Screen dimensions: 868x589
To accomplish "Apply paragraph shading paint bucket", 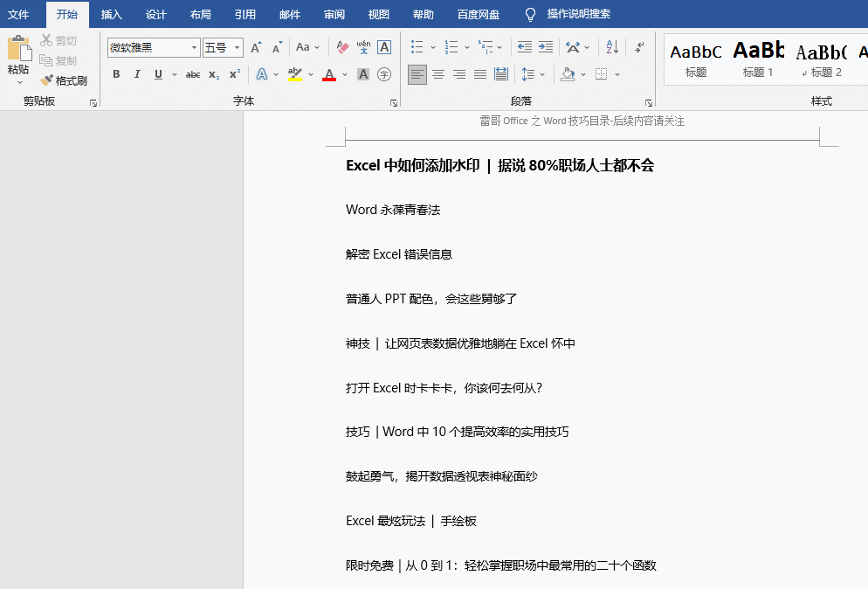I will (568, 74).
